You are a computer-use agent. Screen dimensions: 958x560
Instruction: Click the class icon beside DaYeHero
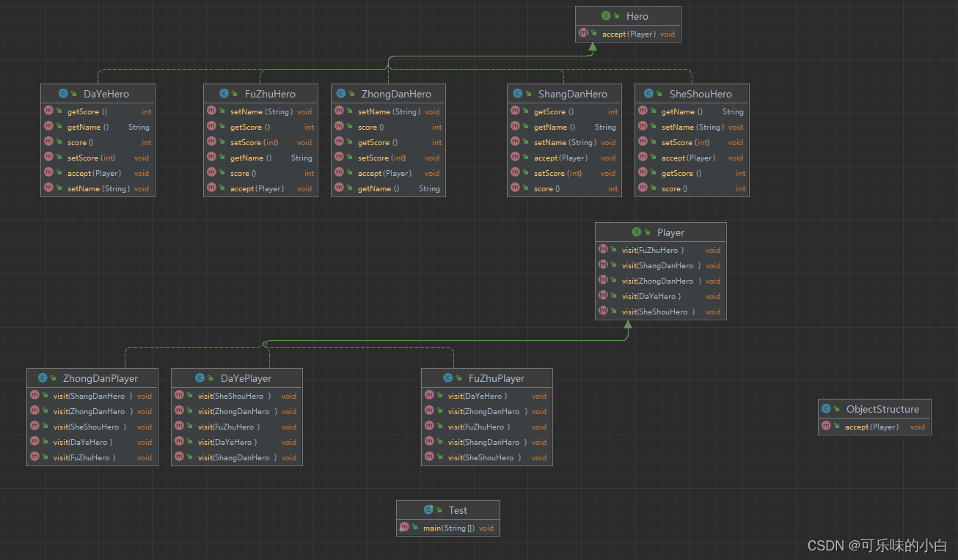tap(63, 94)
